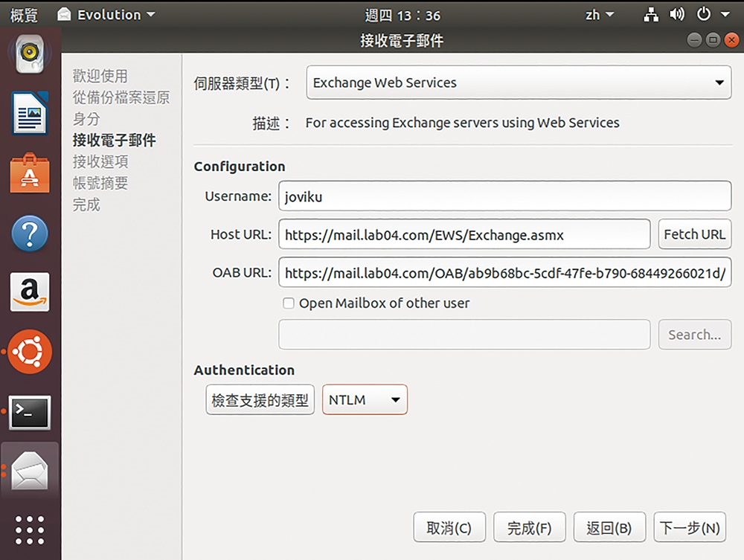Click 伺服器類型(T) label
This screenshot has width=744, height=560.
[x=242, y=83]
